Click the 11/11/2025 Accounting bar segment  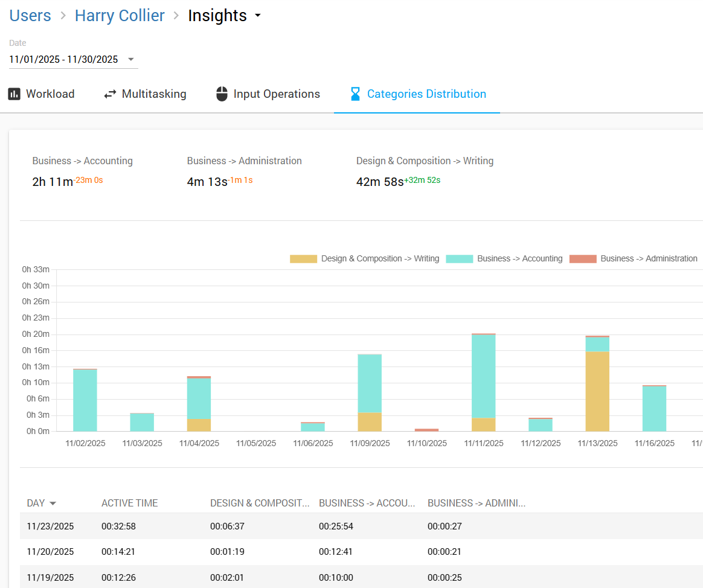483,375
